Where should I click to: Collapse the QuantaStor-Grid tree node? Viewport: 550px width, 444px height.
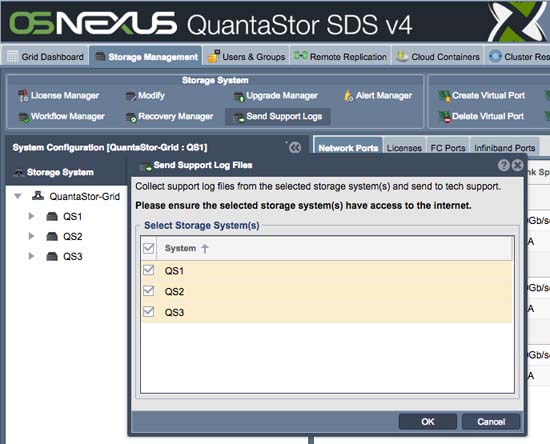[x=18, y=196]
